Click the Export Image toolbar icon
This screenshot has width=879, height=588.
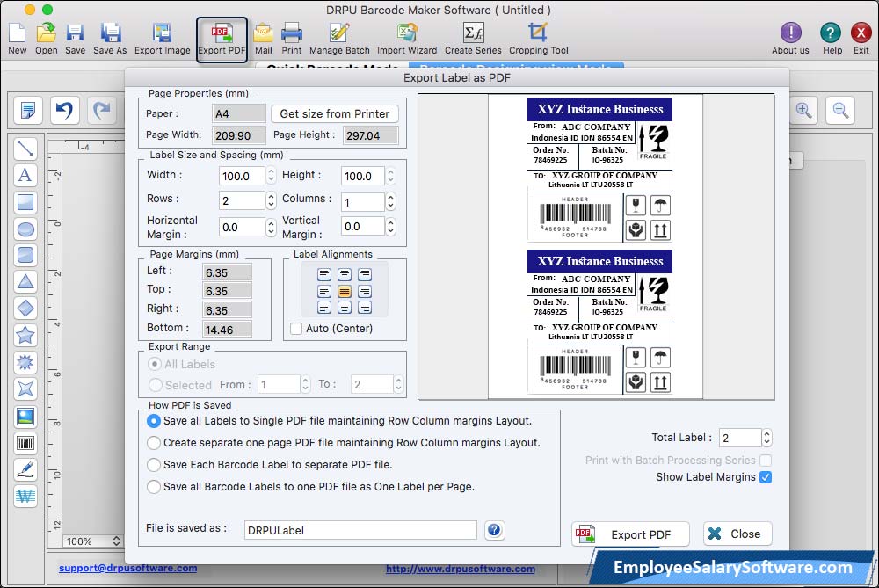tap(162, 39)
